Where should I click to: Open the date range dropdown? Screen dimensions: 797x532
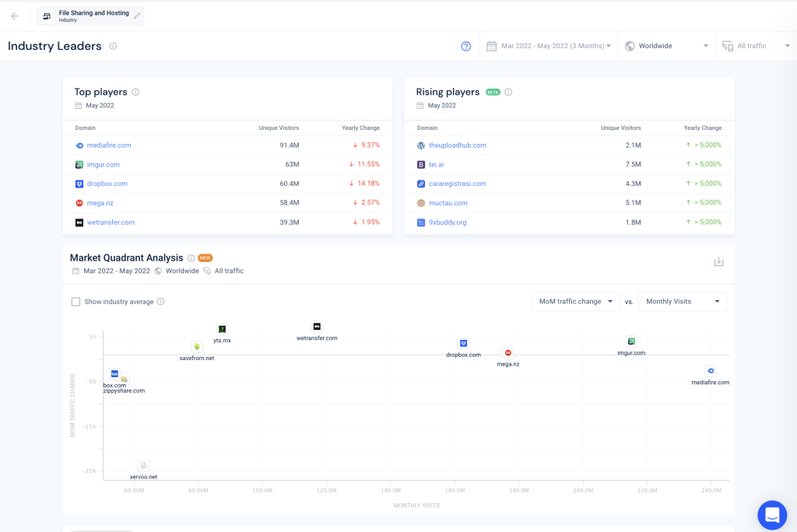pos(549,46)
